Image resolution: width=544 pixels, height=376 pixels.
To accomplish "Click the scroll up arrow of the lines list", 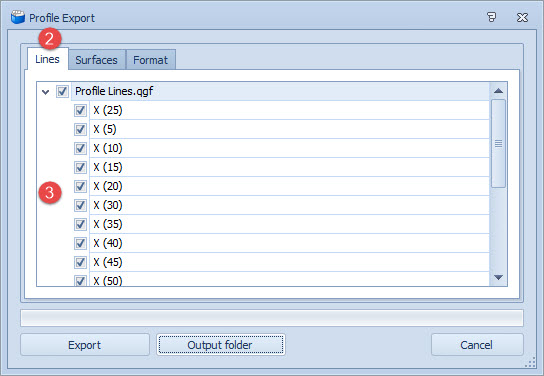I will pyautogui.click(x=499, y=91).
